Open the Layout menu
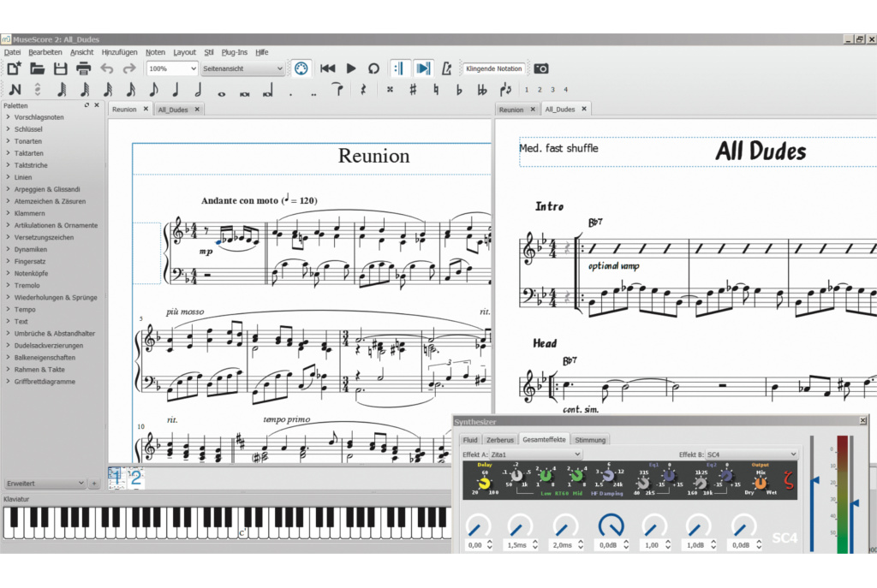Image resolution: width=877 pixels, height=588 pixels. [x=184, y=52]
